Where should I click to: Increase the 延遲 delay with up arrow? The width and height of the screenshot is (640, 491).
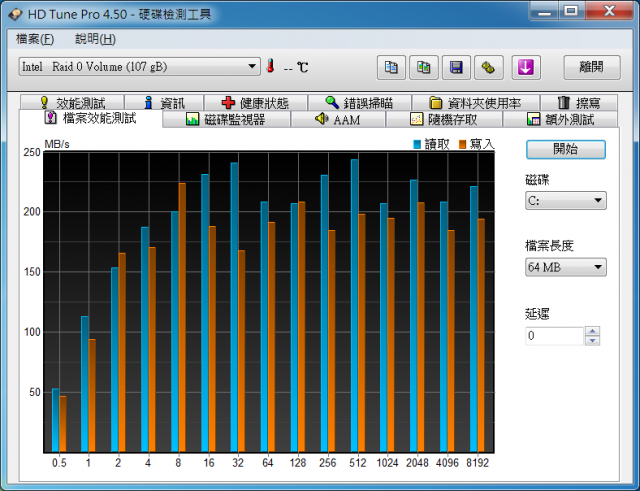(x=592, y=331)
